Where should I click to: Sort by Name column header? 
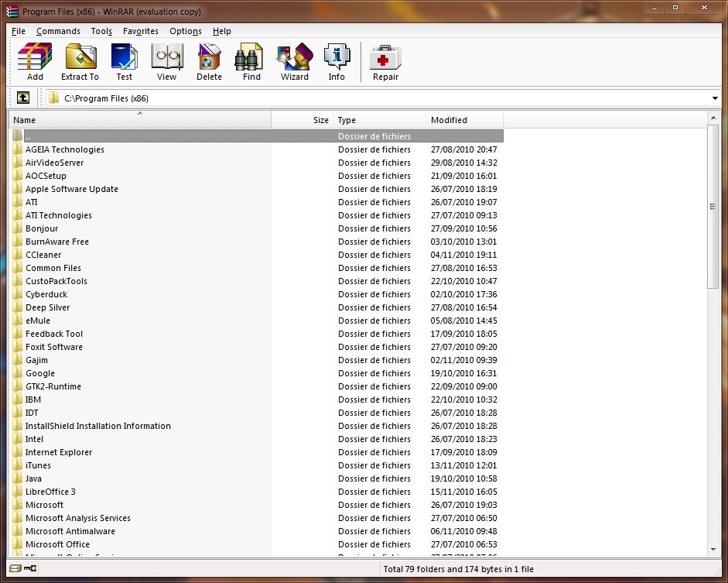140,120
